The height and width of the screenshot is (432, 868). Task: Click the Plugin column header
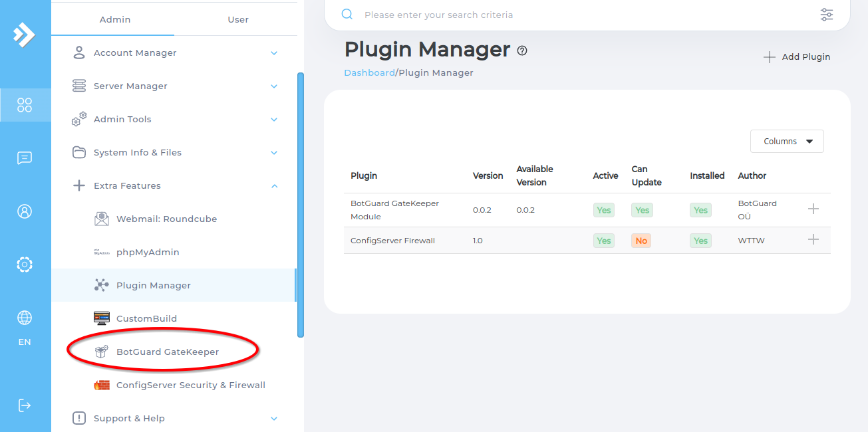(x=364, y=175)
